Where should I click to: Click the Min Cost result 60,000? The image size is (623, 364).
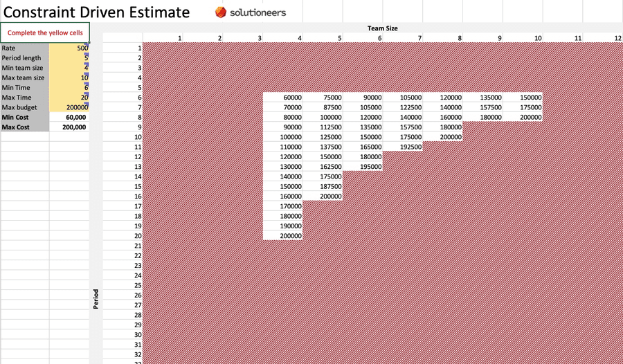coord(69,117)
